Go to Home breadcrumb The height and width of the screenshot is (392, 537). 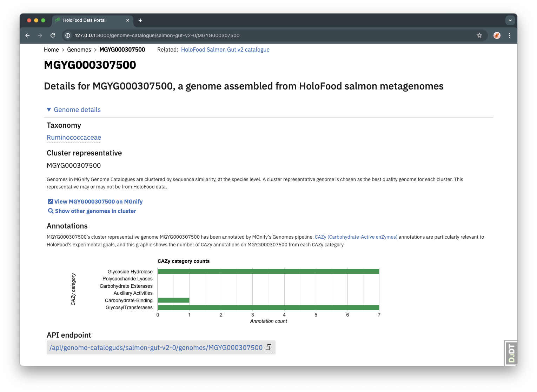tap(51, 50)
